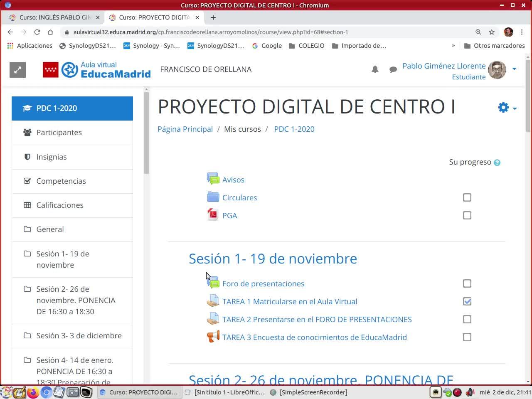The width and height of the screenshot is (532, 399).
Task: Open TAREA 2 Presentarse en el FORO link
Action: [317, 320]
